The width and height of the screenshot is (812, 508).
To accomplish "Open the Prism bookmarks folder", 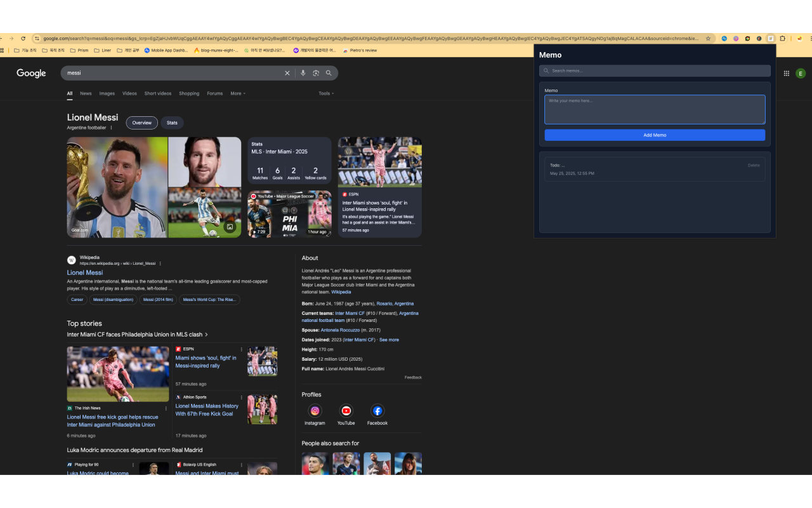I will (79, 50).
